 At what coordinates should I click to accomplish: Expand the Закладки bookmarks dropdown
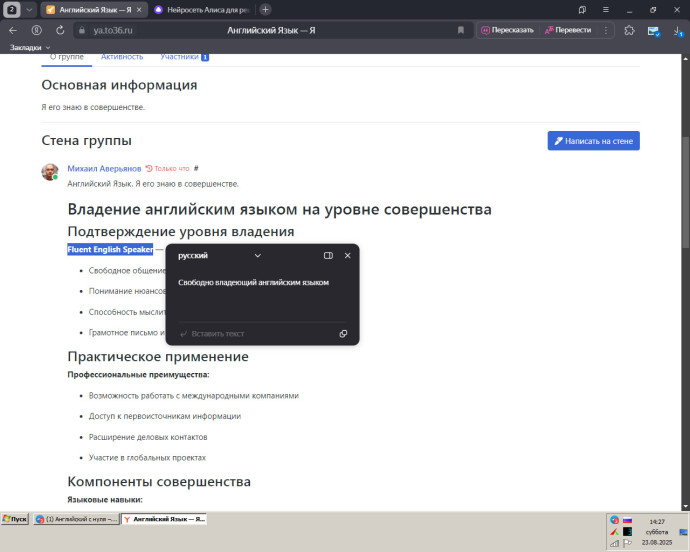coord(30,48)
